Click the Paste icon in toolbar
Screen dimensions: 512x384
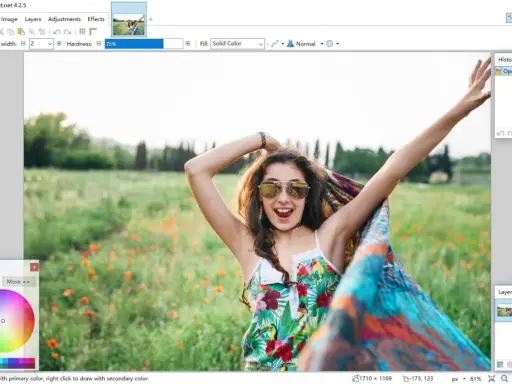point(21,32)
